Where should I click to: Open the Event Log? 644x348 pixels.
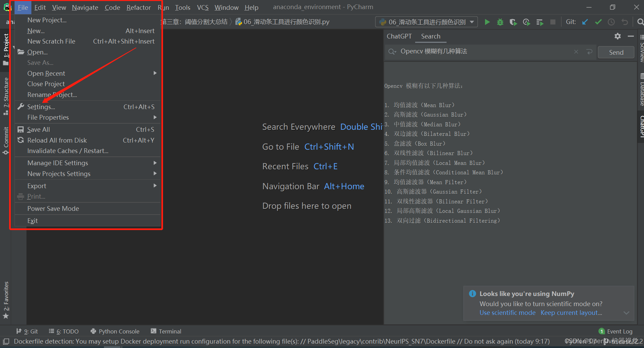coord(616,331)
